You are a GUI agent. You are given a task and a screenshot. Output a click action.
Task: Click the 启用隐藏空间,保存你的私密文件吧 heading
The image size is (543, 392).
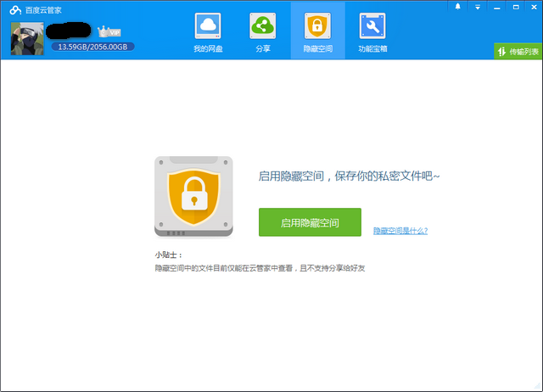349,176
